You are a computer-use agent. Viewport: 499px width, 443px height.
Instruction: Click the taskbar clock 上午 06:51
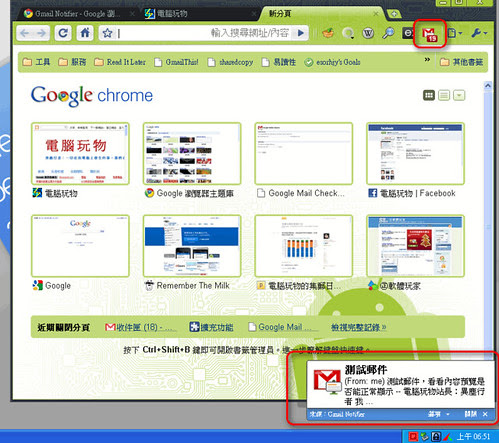point(474,436)
